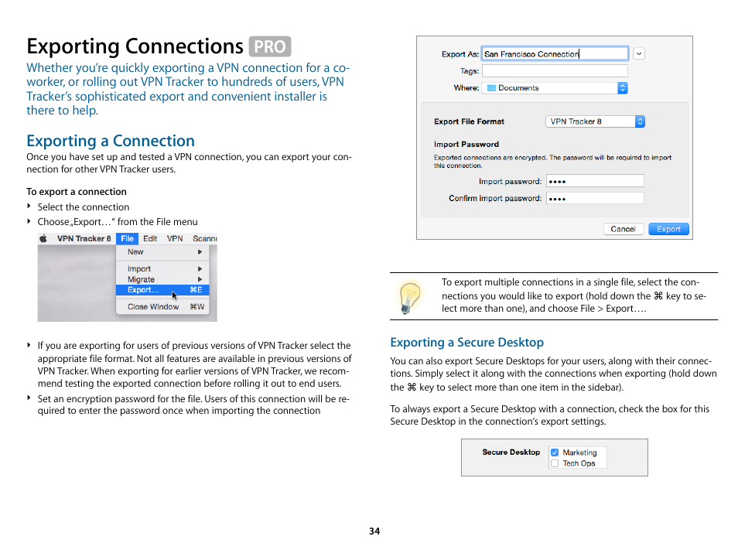Choose Close Window from the File menu
738x560 pixels.
pyautogui.click(x=162, y=307)
